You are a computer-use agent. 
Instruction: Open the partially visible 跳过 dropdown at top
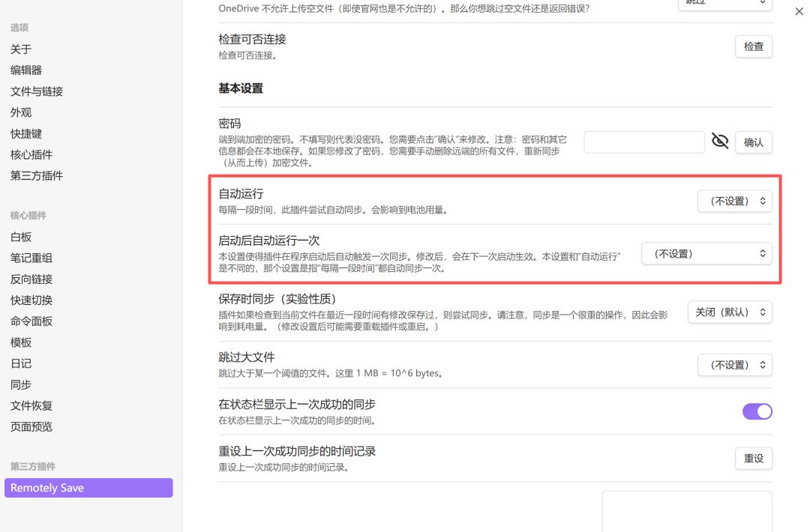[x=725, y=4]
